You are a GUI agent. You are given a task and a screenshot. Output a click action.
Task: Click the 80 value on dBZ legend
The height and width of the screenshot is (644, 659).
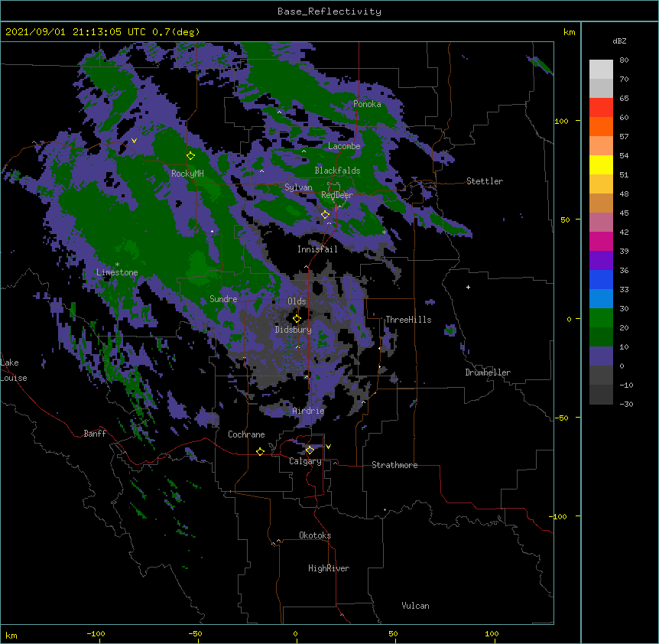click(x=624, y=60)
